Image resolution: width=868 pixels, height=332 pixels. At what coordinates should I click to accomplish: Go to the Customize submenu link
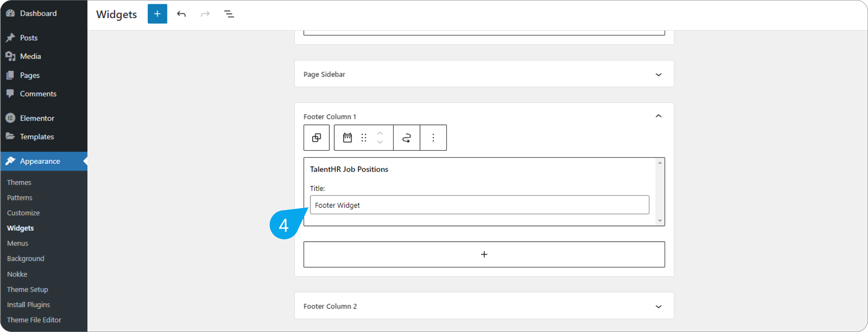coord(23,213)
